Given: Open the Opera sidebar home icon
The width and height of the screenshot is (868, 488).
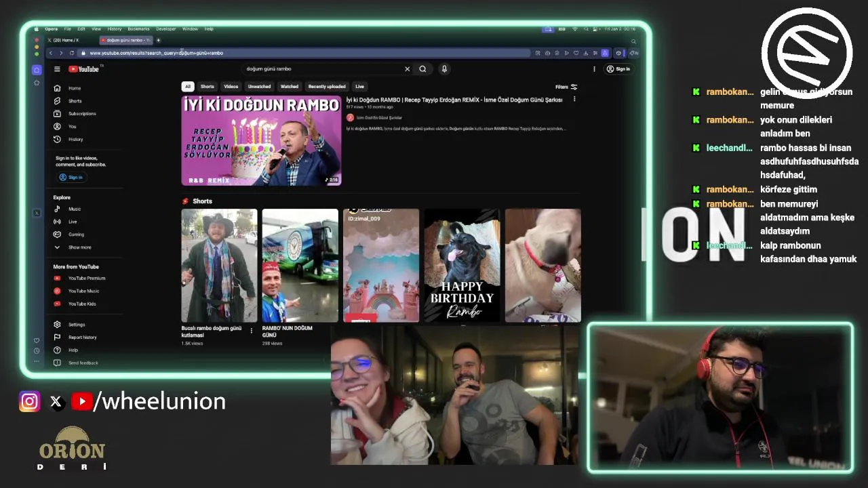Looking at the screenshot, I should [37, 69].
